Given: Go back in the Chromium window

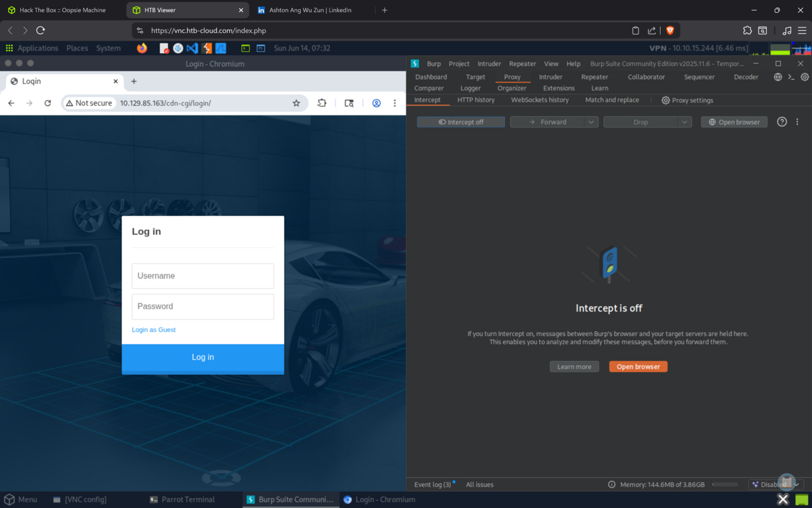Looking at the screenshot, I should click(11, 103).
